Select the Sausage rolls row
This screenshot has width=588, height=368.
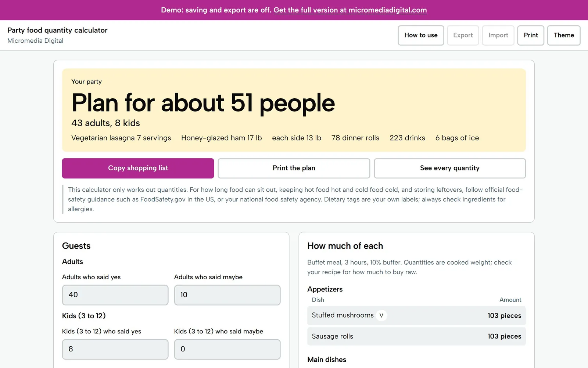[x=416, y=336]
